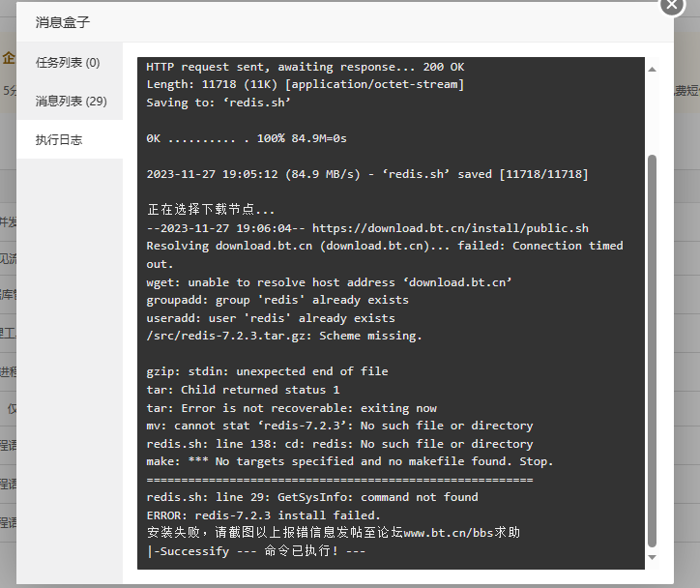Viewport: 700px width, 588px height.
Task: Click the "ERROR: redis-7.2.3 install failed" line
Action: (263, 515)
